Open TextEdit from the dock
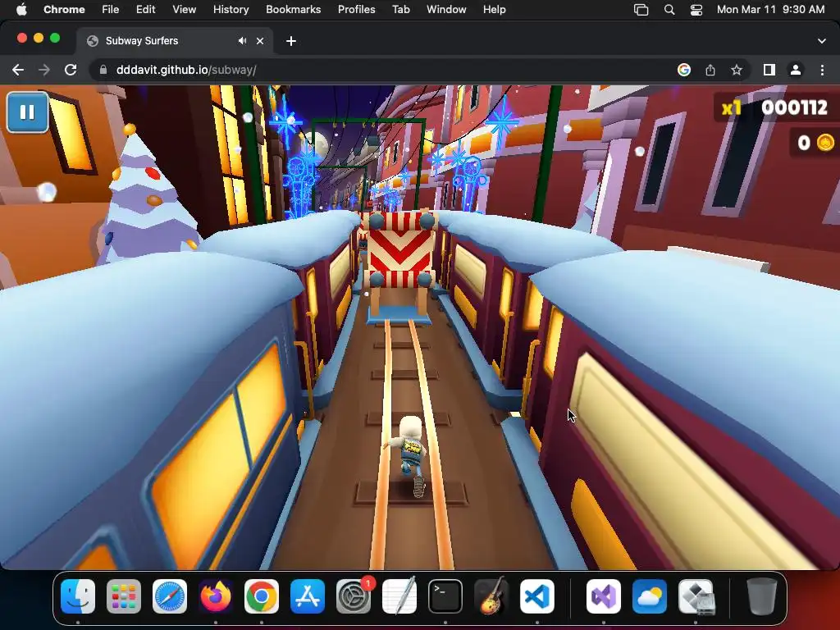 [399, 596]
